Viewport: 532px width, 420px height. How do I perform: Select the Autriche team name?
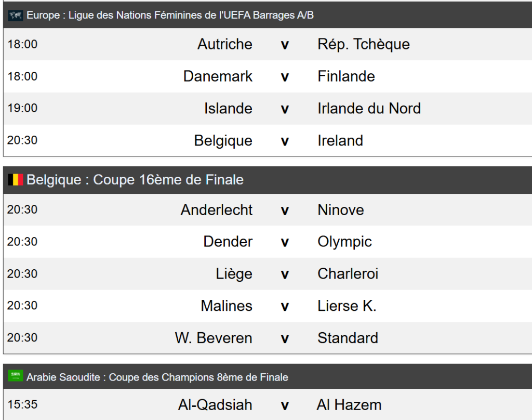click(x=224, y=44)
